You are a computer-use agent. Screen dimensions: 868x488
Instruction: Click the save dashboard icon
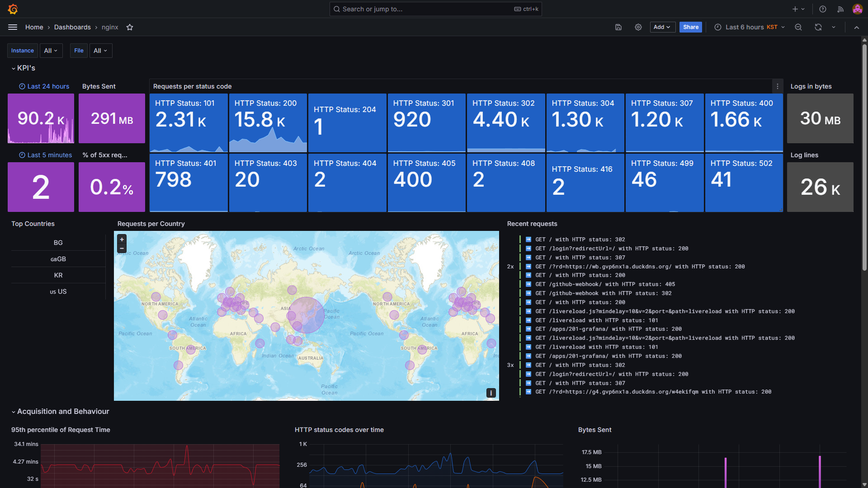pyautogui.click(x=618, y=27)
